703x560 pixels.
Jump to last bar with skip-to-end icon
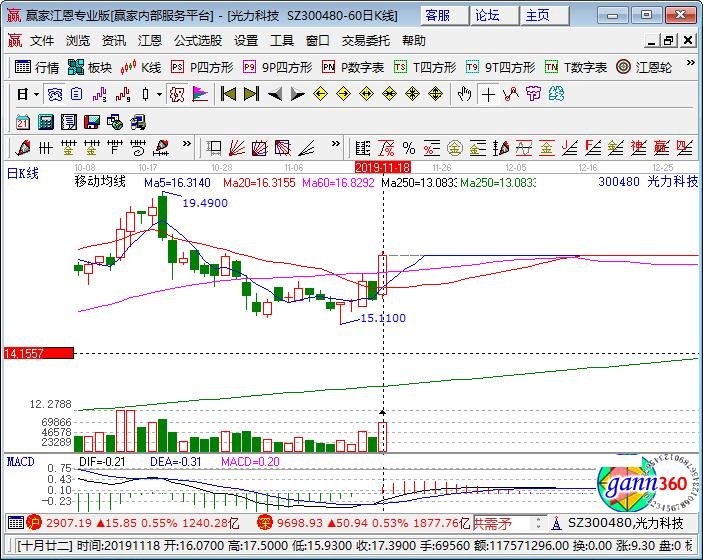pyautogui.click(x=251, y=94)
